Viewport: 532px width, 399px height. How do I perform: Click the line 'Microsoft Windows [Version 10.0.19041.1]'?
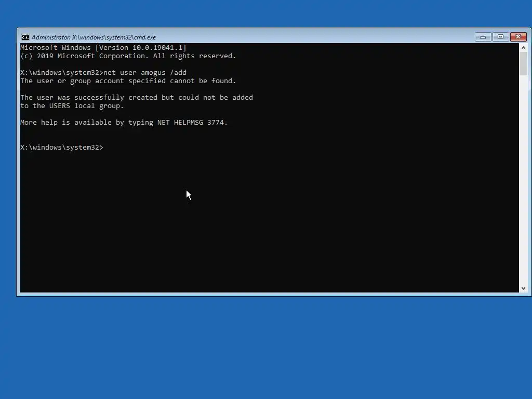click(103, 47)
